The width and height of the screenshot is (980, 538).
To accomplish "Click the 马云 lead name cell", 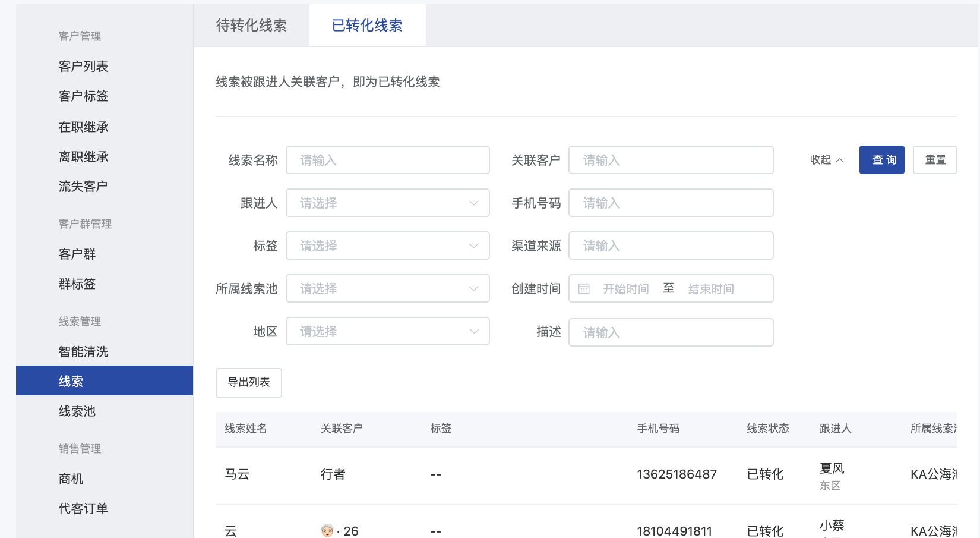I will 237,474.
